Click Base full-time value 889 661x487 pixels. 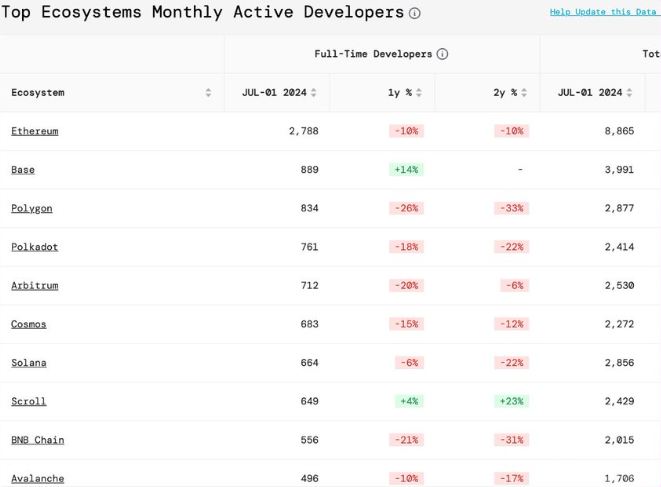tap(309, 170)
